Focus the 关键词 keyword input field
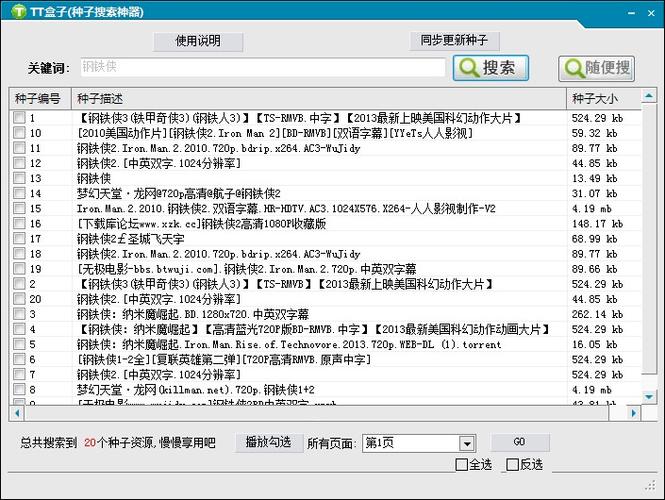Screen dimensions: 665x500 tap(262, 68)
